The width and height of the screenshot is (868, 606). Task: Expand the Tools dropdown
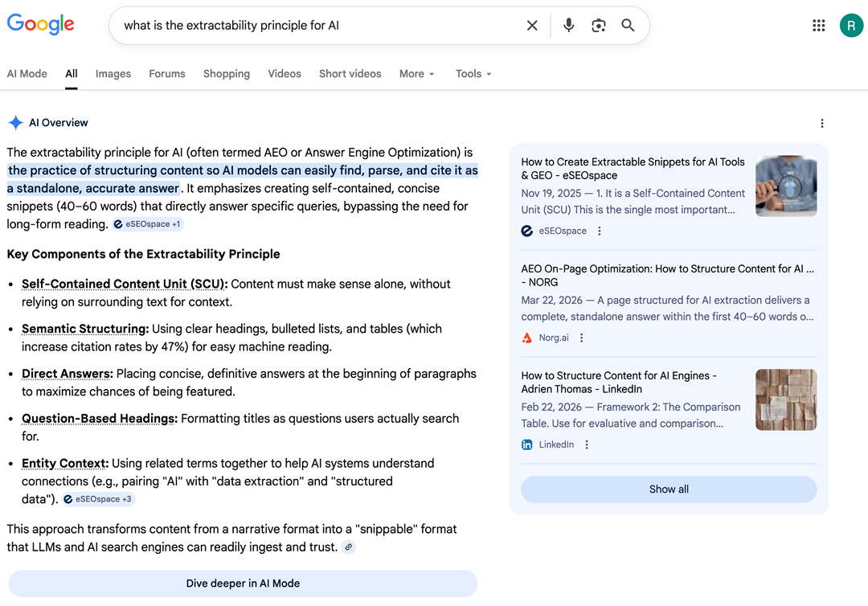[473, 74]
